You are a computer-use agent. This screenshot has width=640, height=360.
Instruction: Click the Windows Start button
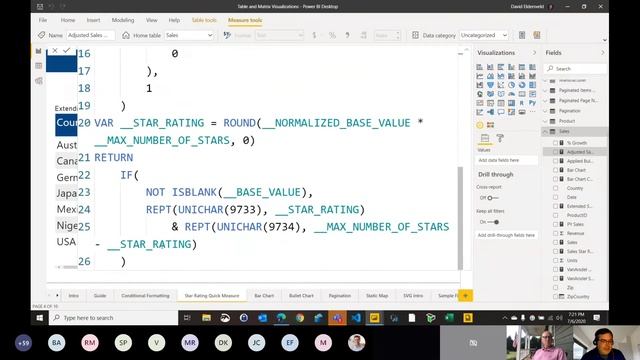(40, 318)
